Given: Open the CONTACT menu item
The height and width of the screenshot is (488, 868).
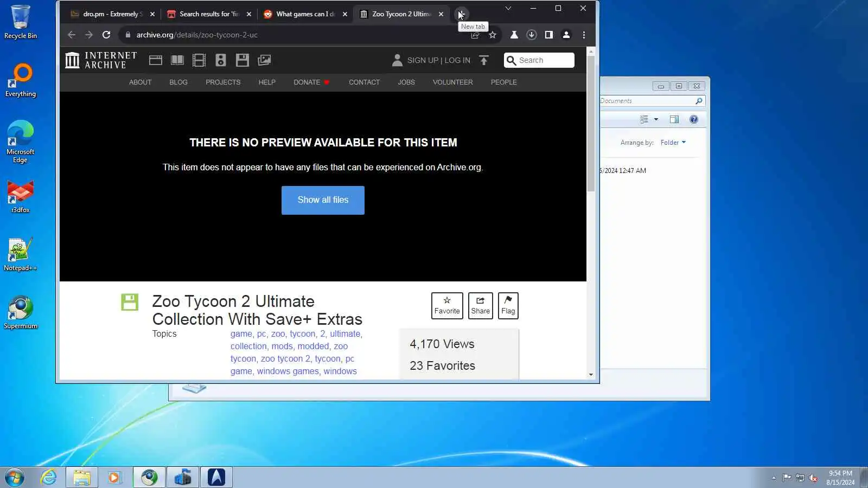Looking at the screenshot, I should pyautogui.click(x=365, y=82).
